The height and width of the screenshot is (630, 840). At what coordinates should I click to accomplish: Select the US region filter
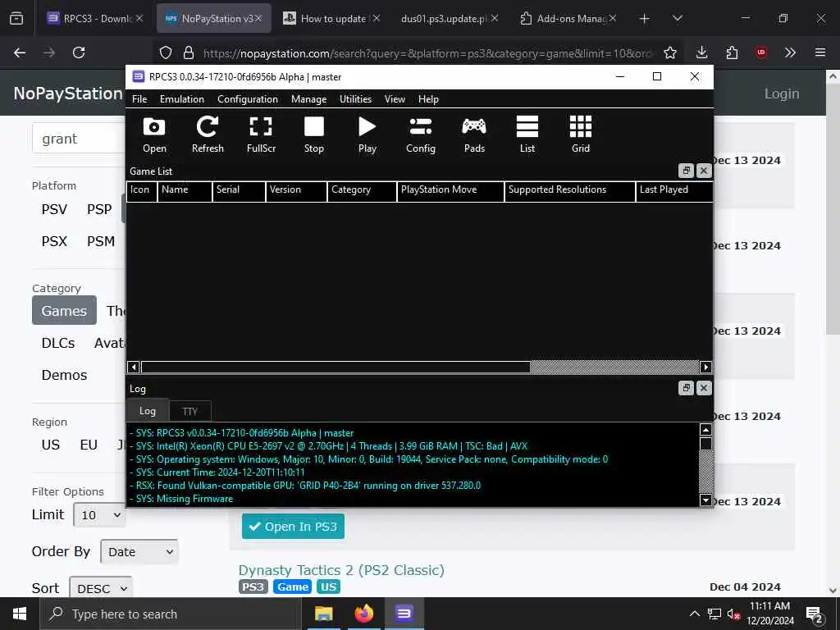pyautogui.click(x=50, y=445)
